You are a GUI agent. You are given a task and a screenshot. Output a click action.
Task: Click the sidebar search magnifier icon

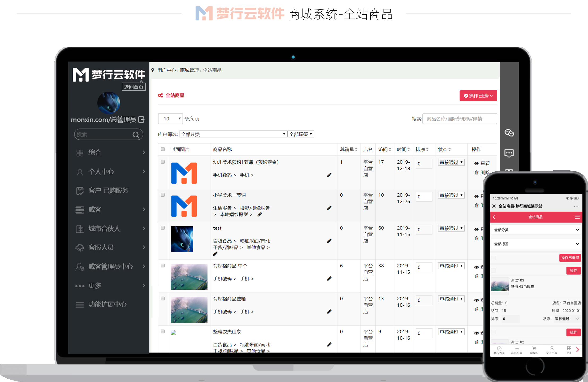136,135
